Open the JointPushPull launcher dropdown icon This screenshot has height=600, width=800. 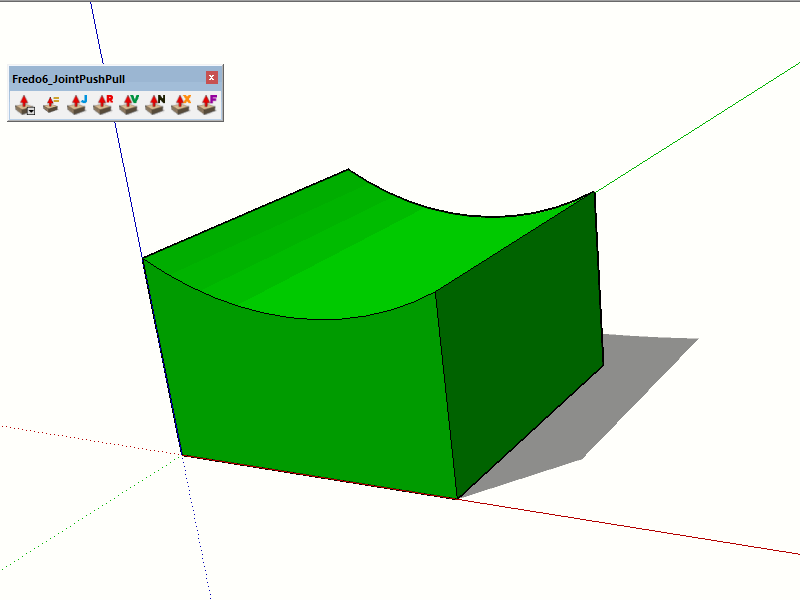pyautogui.click(x=25, y=104)
